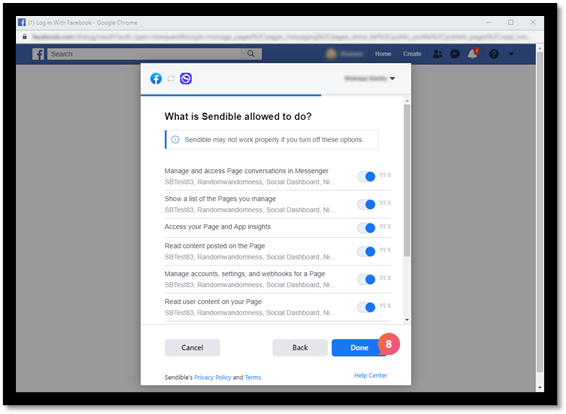The height and width of the screenshot is (414, 566).
Task: Open Create in the navbar
Action: (x=412, y=54)
